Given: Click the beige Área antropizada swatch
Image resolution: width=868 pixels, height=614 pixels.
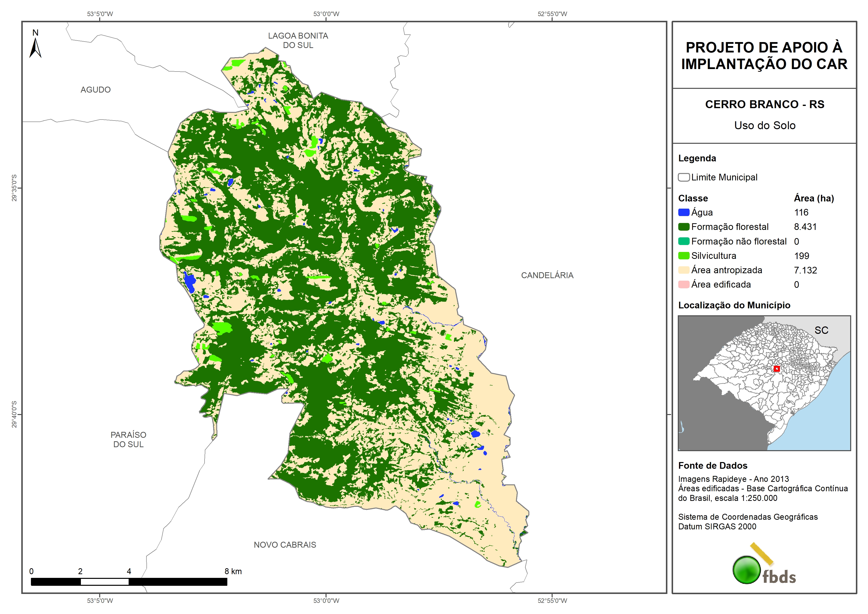Looking at the screenshot, I should (x=683, y=270).
